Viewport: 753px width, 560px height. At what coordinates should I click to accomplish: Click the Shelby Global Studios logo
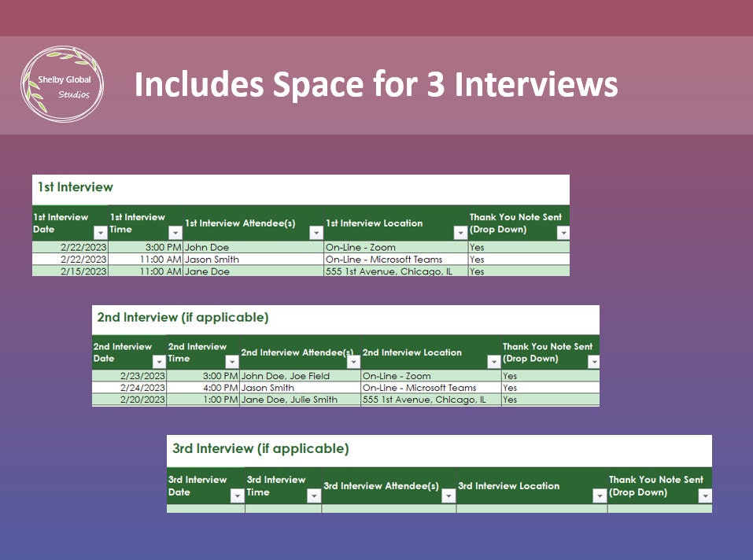point(65,83)
